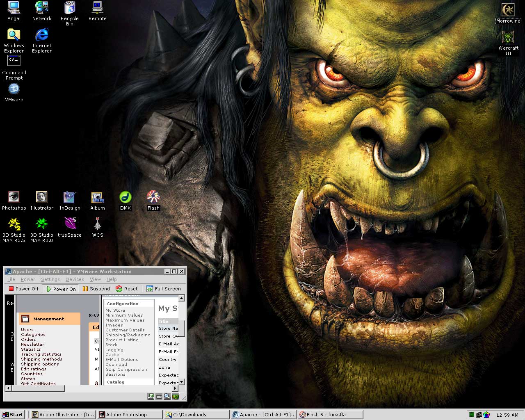The image size is (525, 420).
Task: Select the Illustrator desktop shortcut
Action: 42,201
